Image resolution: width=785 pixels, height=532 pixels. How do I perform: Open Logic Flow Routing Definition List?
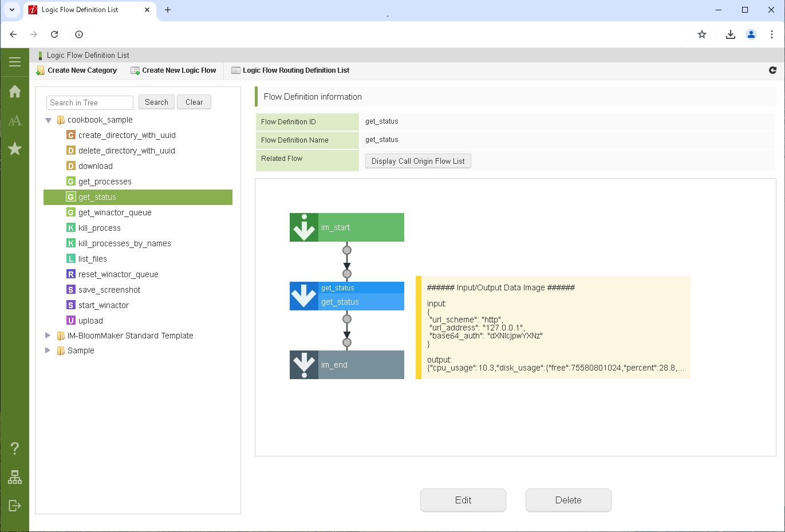pos(290,70)
